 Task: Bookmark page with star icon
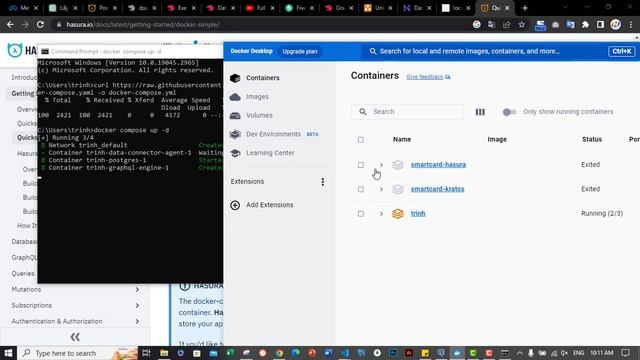tap(522, 25)
